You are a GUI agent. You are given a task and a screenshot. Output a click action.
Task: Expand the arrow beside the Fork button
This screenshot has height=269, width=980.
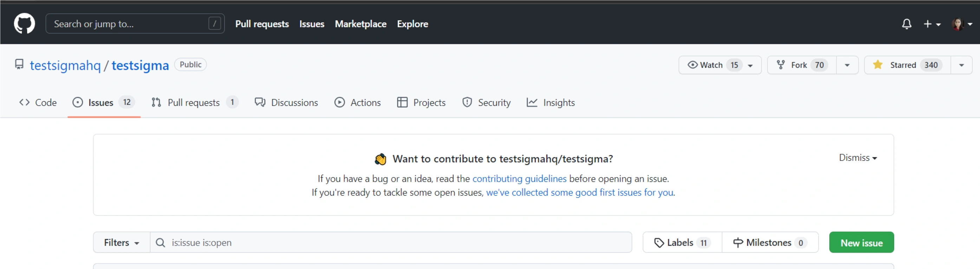click(847, 65)
